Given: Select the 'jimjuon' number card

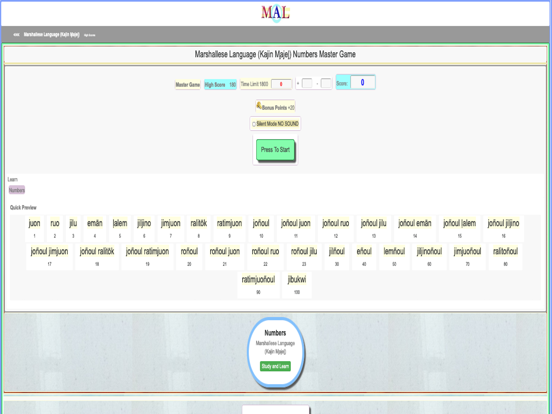Looking at the screenshot, I should pyautogui.click(x=171, y=228).
